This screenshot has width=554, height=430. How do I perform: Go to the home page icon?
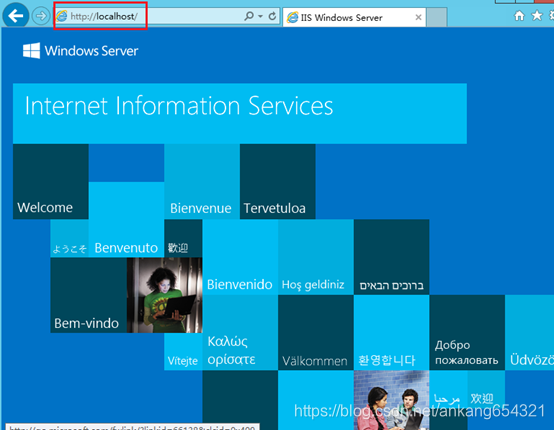[x=519, y=16]
